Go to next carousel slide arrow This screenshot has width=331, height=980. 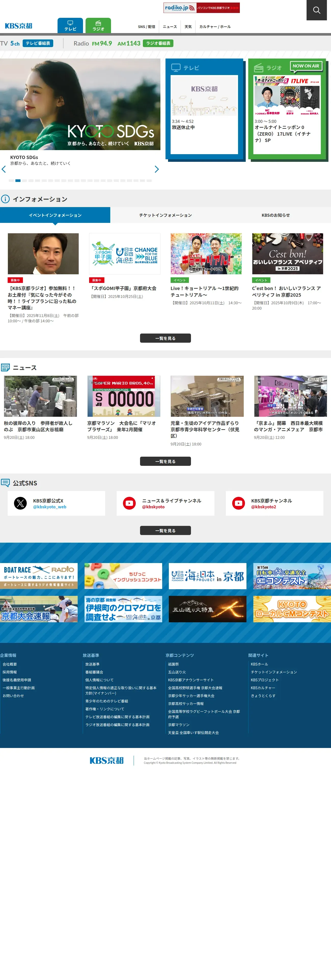[x=157, y=169]
